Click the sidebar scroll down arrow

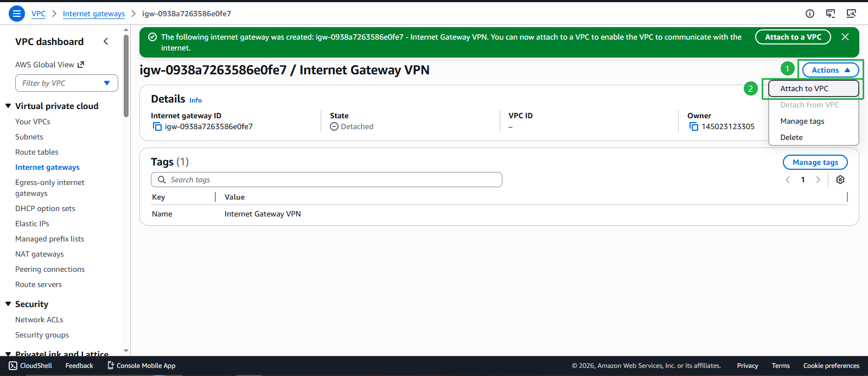tap(126, 351)
